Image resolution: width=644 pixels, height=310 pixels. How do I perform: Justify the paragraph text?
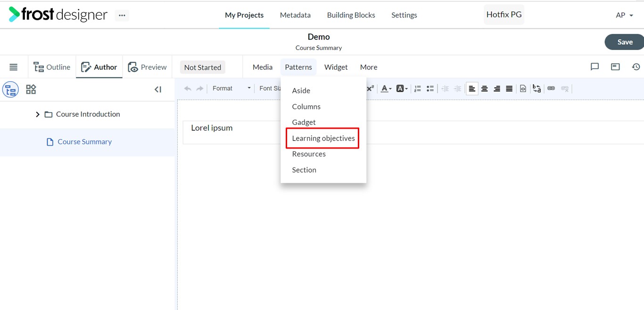tap(509, 88)
